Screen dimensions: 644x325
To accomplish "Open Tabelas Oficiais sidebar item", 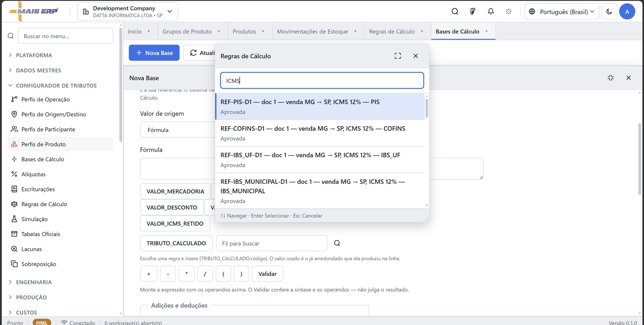I will [60, 234].
